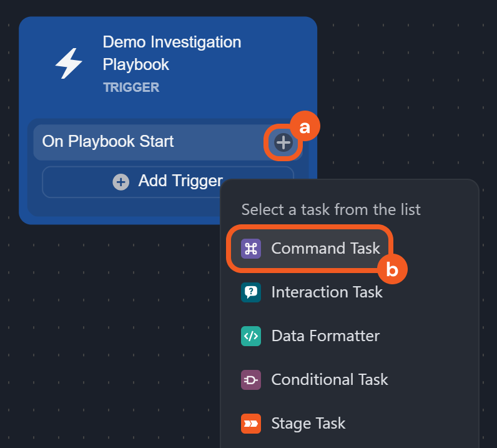Click the Interaction Task speech bubble icon

click(x=251, y=292)
